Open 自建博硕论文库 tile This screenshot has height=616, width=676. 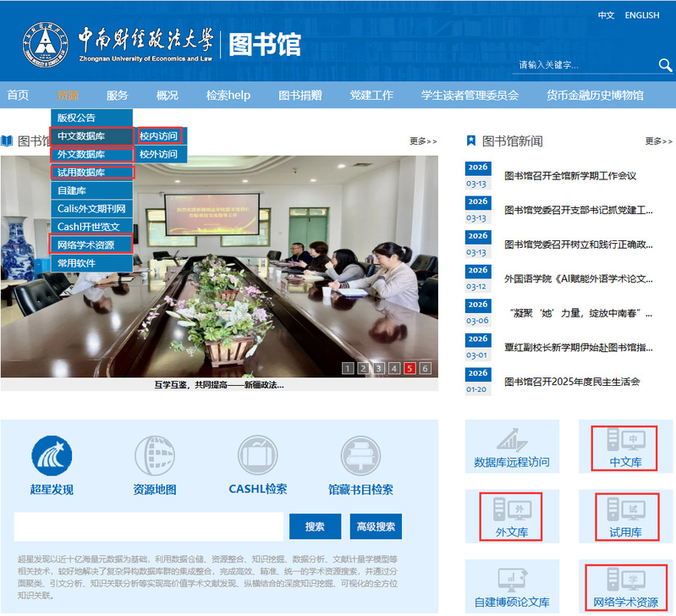click(x=512, y=587)
